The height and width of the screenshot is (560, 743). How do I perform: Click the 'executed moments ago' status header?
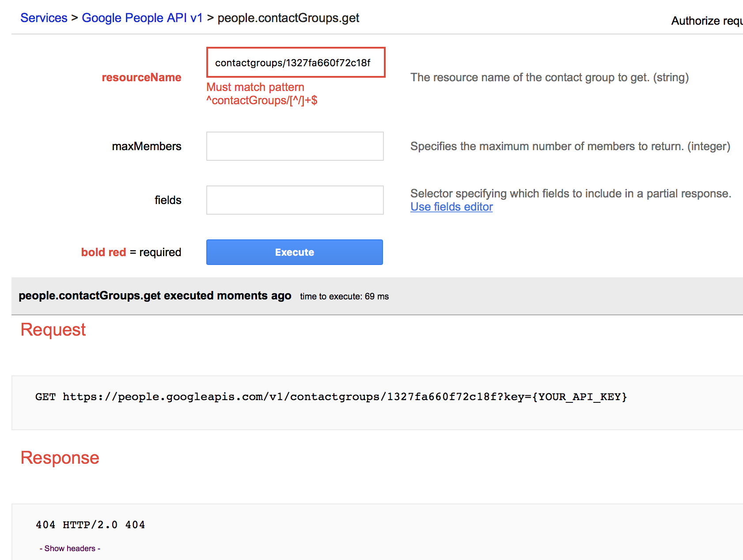(x=155, y=295)
